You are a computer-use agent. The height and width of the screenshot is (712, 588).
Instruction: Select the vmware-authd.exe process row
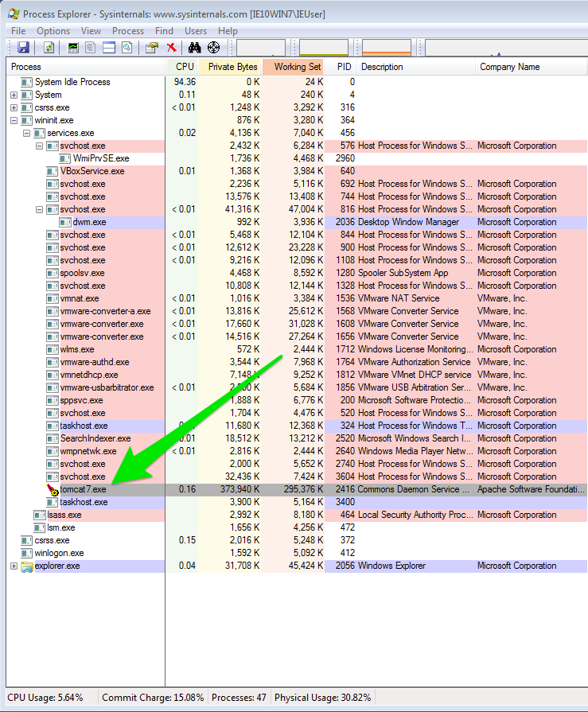[x=297, y=362]
